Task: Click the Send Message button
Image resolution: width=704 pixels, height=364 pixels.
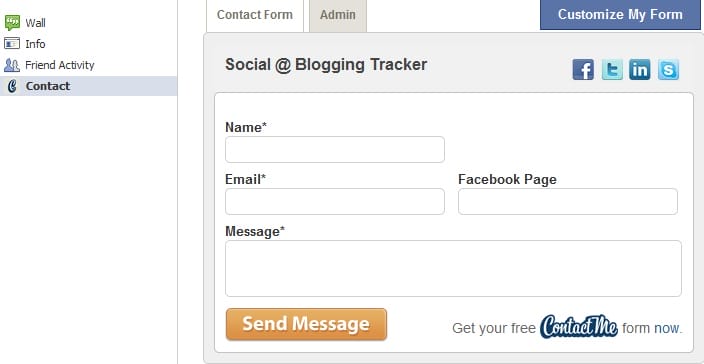Action: click(x=306, y=324)
